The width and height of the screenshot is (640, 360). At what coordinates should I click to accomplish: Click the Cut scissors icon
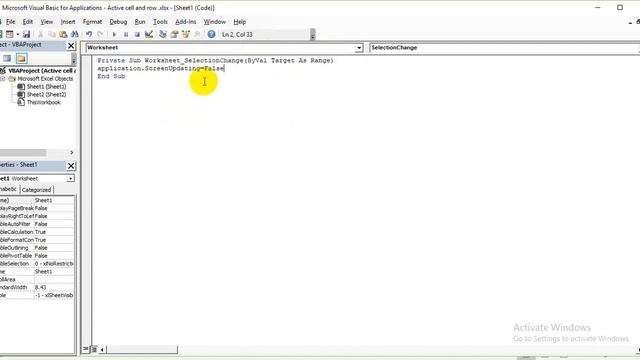pyautogui.click(x=40, y=35)
